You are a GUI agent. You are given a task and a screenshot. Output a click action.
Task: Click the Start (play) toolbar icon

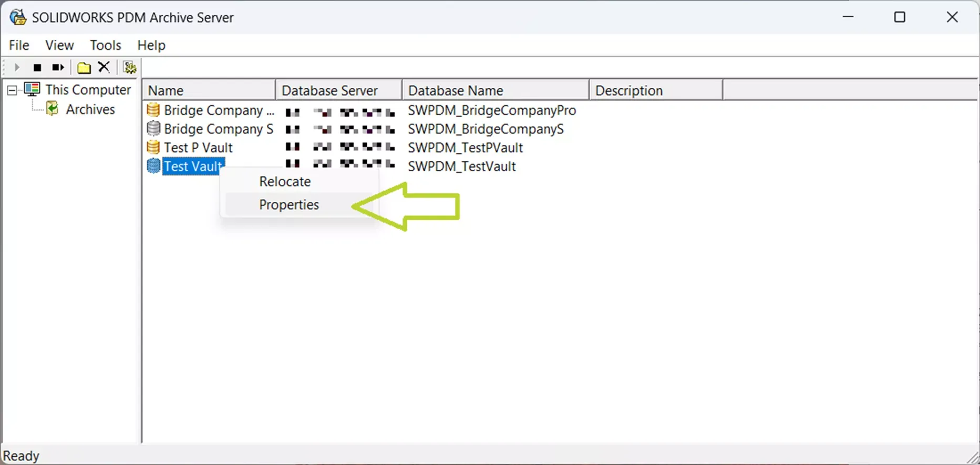pyautogui.click(x=16, y=67)
